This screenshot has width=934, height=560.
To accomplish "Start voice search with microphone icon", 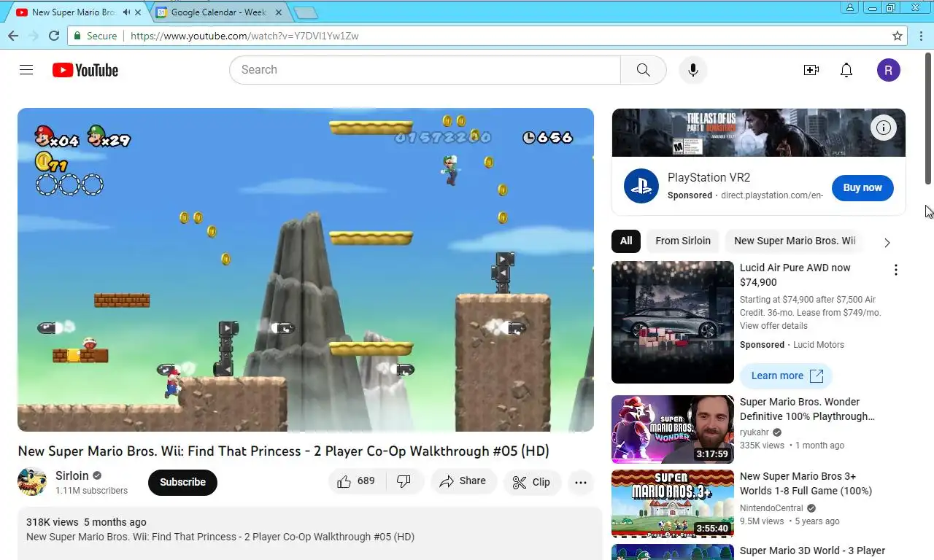I will tap(693, 70).
